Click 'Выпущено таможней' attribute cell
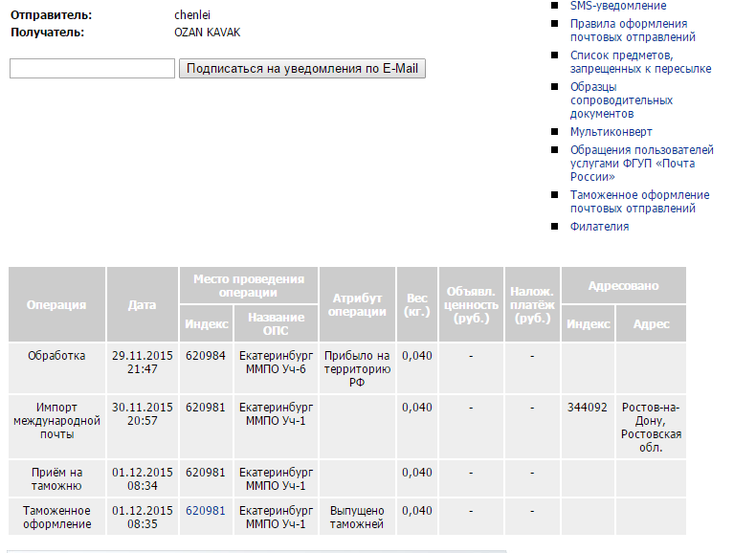 point(357,518)
